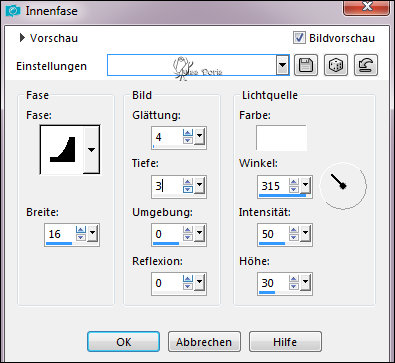
Task: Increase Reflexion value with up arrow
Action: coord(188,278)
